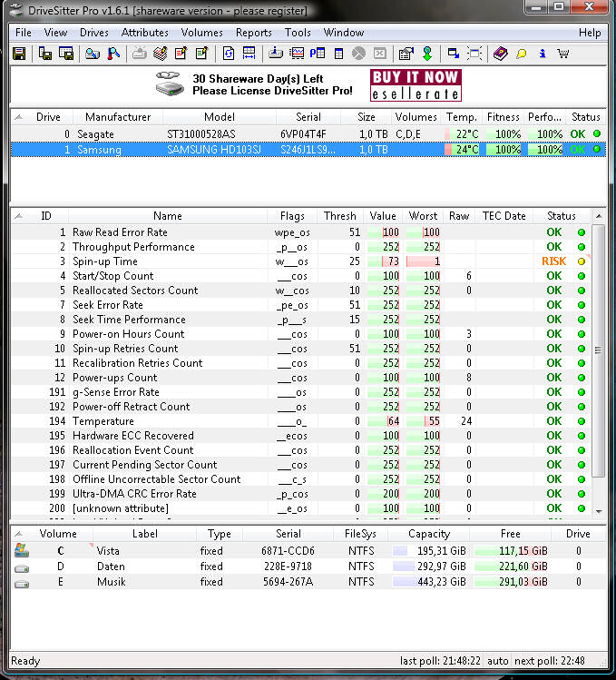Click attribute list scrollbar up arrow
Image resolution: width=616 pixels, height=680 pixels.
[x=599, y=216]
